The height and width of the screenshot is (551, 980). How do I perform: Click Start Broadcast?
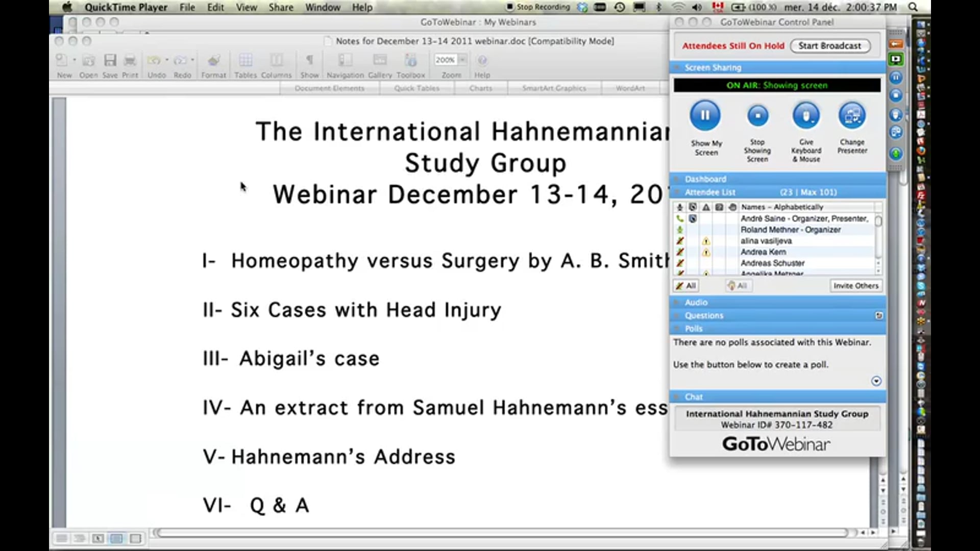click(x=830, y=45)
